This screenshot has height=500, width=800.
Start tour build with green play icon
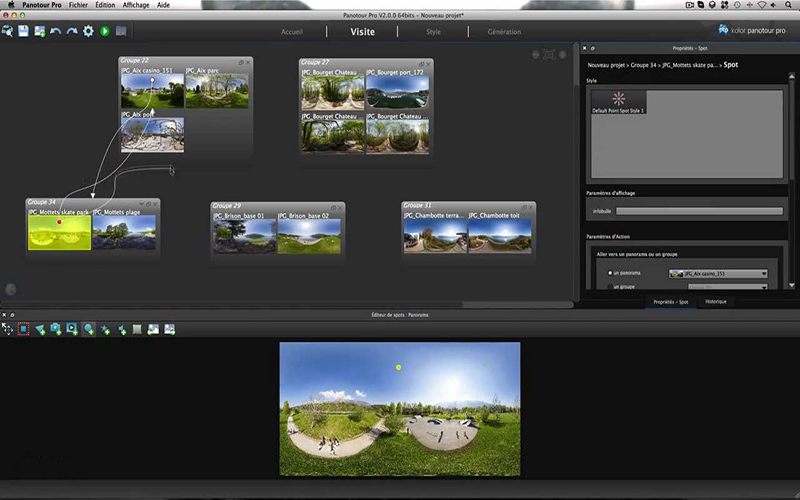click(x=105, y=31)
